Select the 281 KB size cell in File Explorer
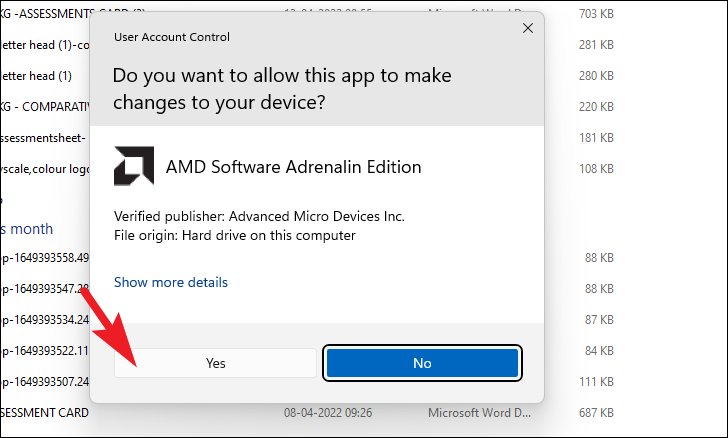 (x=596, y=45)
